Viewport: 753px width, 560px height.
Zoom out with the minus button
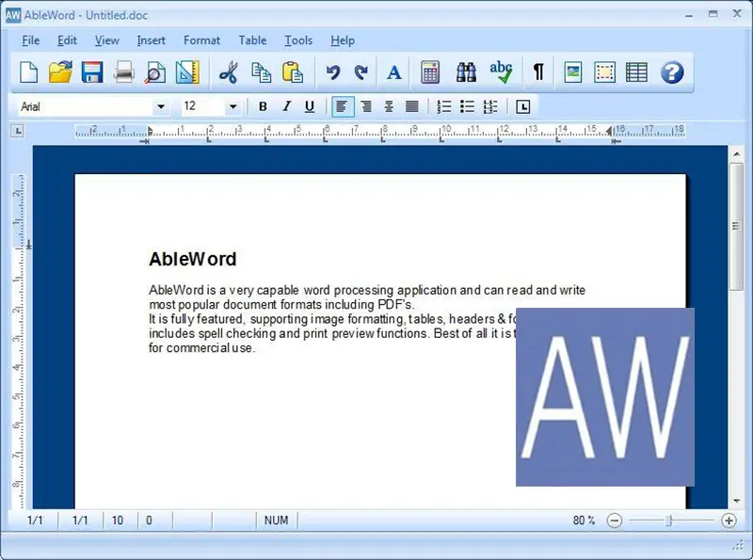(x=615, y=520)
